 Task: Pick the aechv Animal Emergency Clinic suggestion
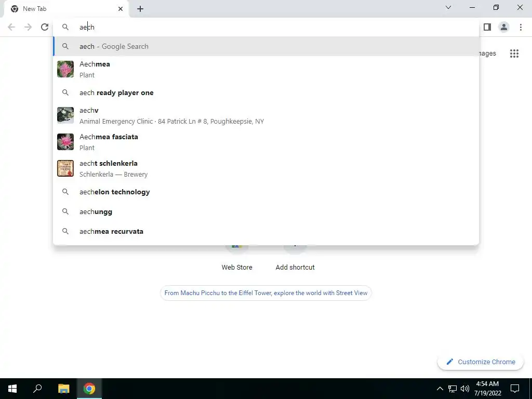[266, 116]
